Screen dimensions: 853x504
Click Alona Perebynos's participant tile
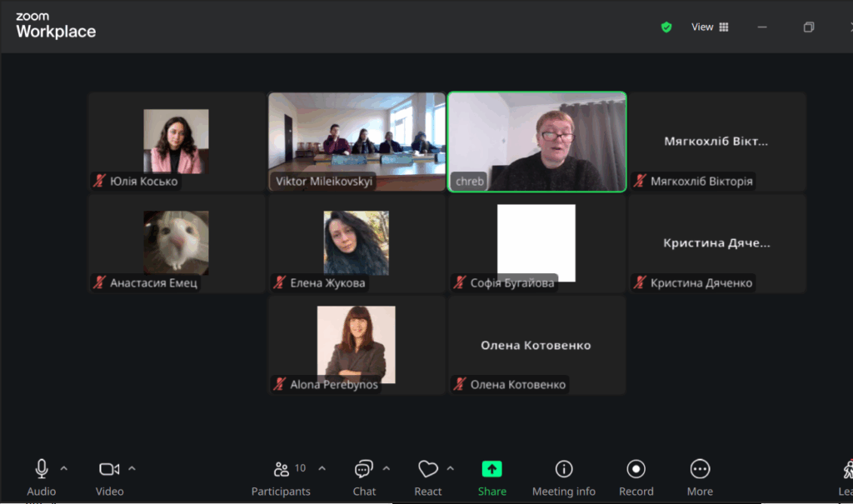357,343
